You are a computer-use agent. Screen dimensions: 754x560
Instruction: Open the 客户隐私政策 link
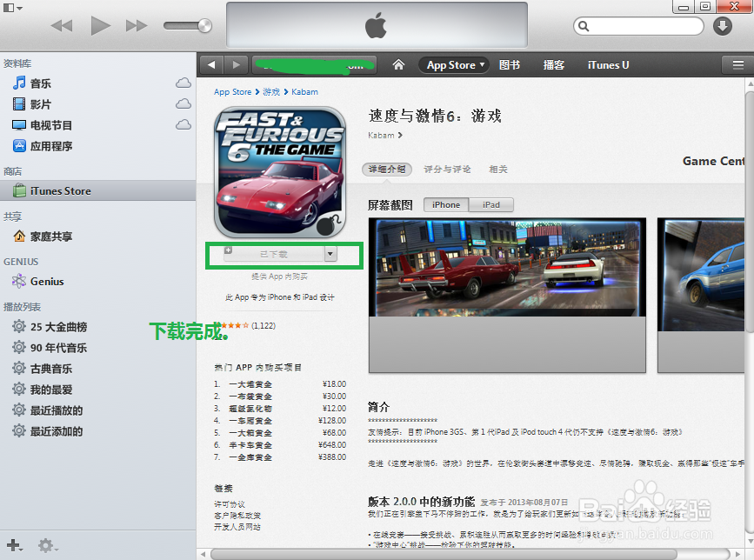pyautogui.click(x=237, y=516)
